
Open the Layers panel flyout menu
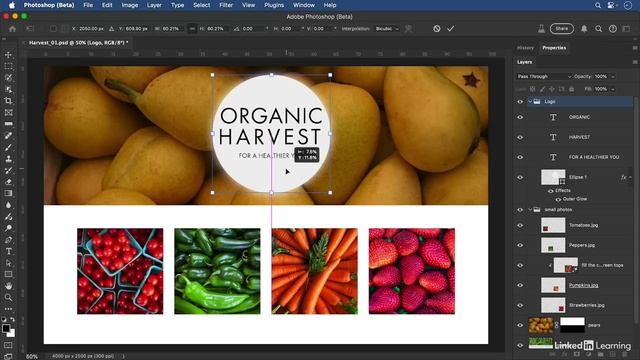tap(635, 62)
